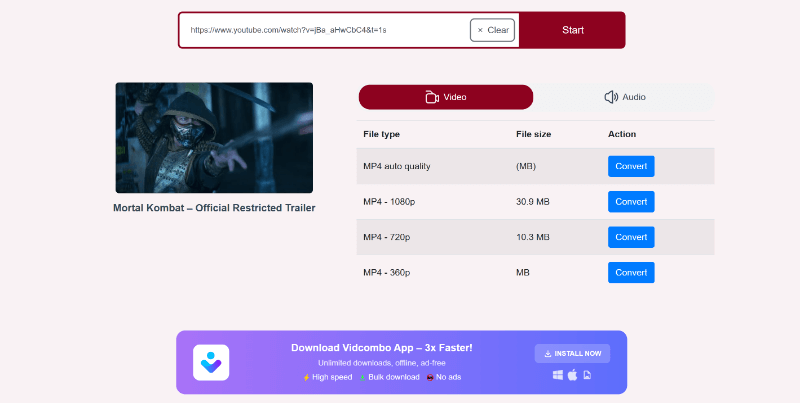Click the lightning High speed icon
The height and width of the screenshot is (403, 800).
pos(306,377)
